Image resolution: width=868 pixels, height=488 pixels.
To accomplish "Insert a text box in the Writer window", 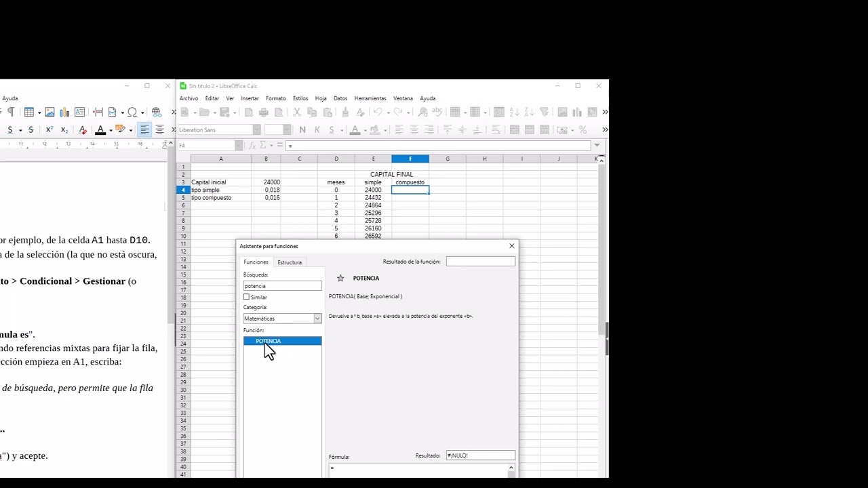I will point(79,112).
